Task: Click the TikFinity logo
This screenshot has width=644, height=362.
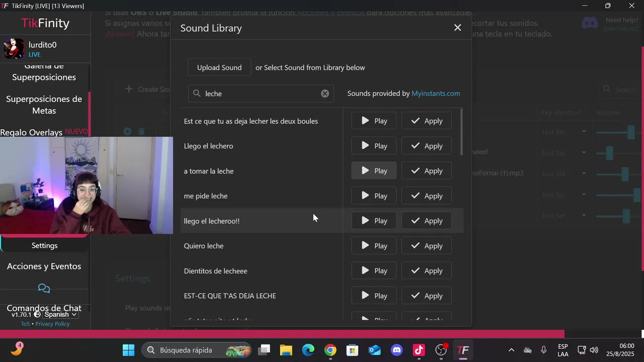Action: (45, 23)
